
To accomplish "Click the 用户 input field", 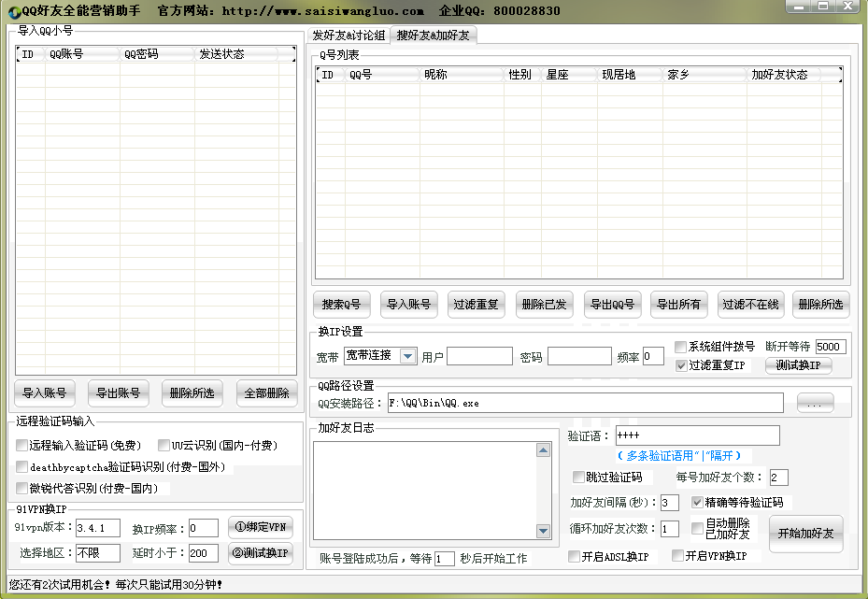I will click(479, 356).
